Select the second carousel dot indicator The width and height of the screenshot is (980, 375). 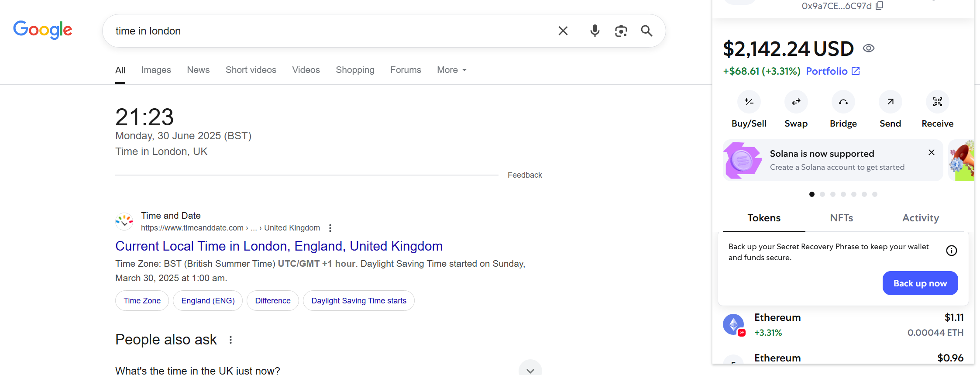(822, 194)
